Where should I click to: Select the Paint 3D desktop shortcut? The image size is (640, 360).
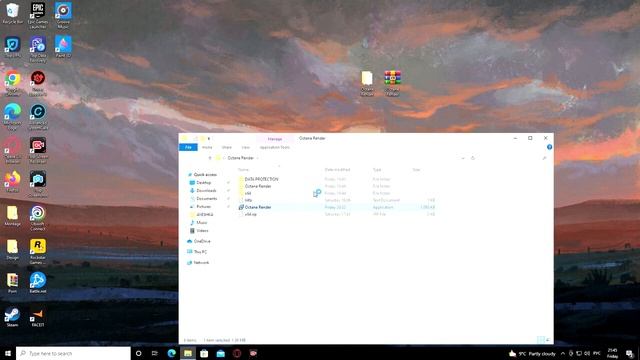tap(63, 47)
